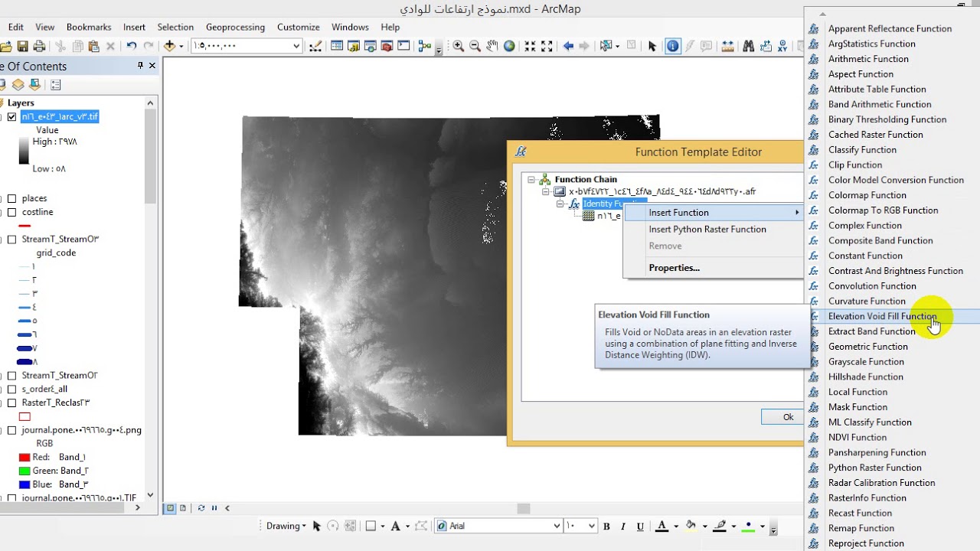The width and height of the screenshot is (980, 551).
Task: Open the Catalog window icon
Action: pyautogui.click(x=353, y=46)
